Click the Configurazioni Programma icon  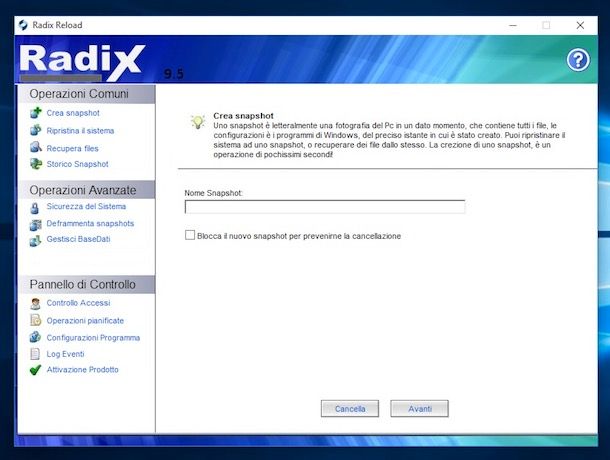(x=35, y=337)
